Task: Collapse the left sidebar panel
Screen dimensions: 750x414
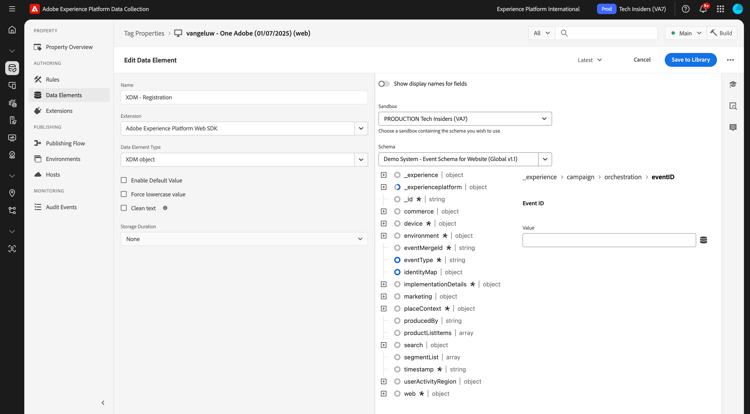Action: click(x=103, y=403)
